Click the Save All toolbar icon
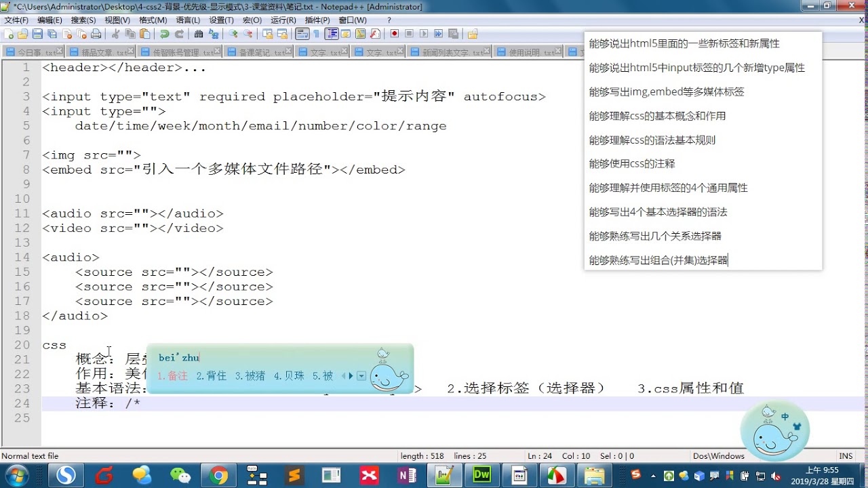Viewport: 868px width, 488px height. [52, 34]
